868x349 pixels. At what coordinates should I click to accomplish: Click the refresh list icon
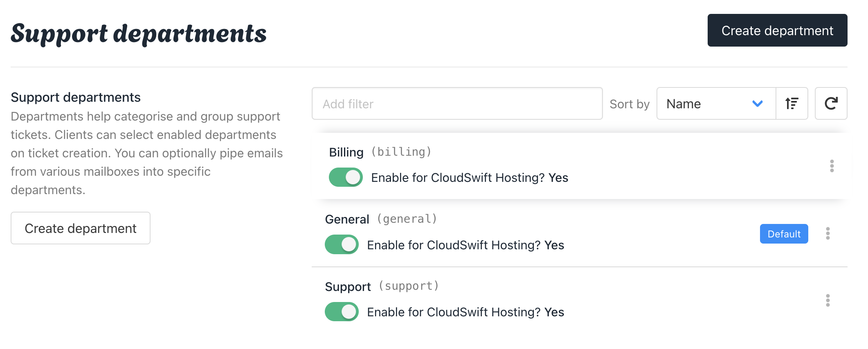(x=831, y=104)
